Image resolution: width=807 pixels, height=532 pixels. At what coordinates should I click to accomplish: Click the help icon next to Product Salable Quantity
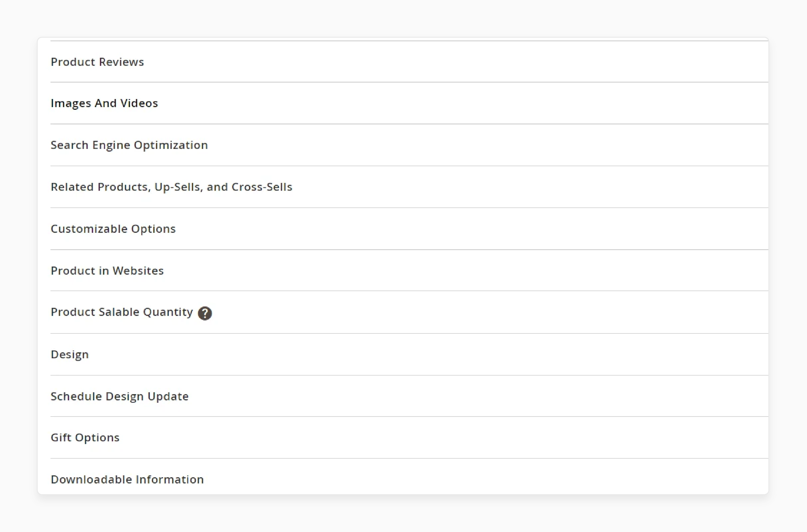pos(205,313)
